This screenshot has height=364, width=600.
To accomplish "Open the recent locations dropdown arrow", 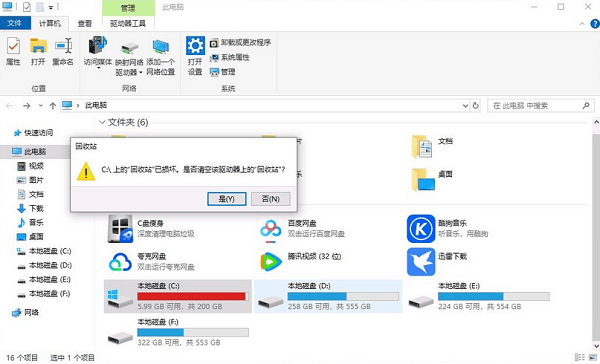I will pos(41,106).
